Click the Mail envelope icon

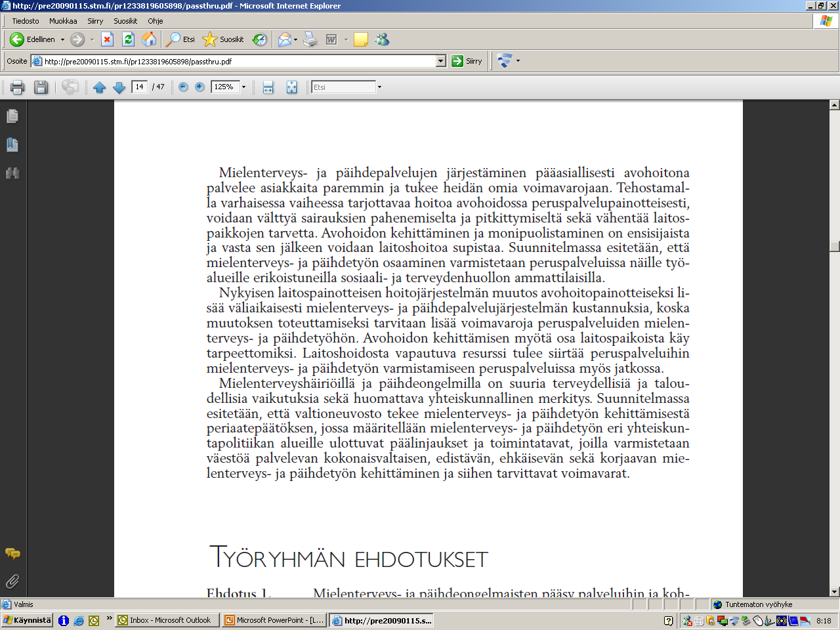pos(284,39)
